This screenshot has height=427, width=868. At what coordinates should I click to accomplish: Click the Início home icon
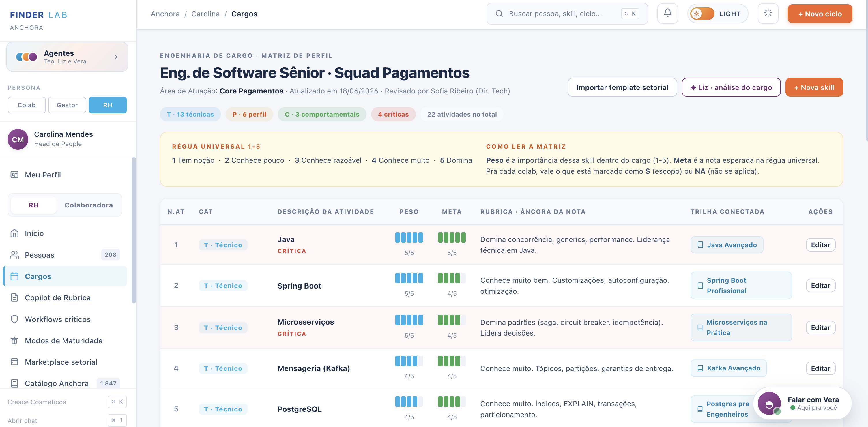click(x=14, y=233)
